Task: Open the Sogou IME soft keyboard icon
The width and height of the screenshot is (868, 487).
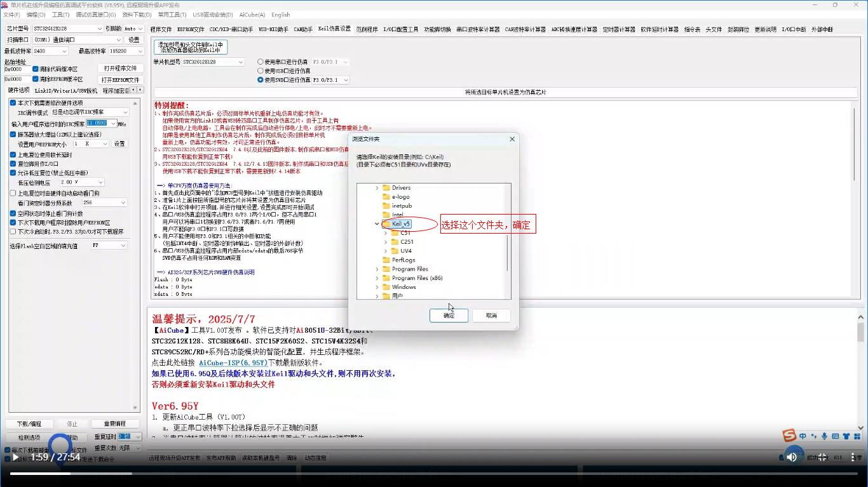Action: 836,436
